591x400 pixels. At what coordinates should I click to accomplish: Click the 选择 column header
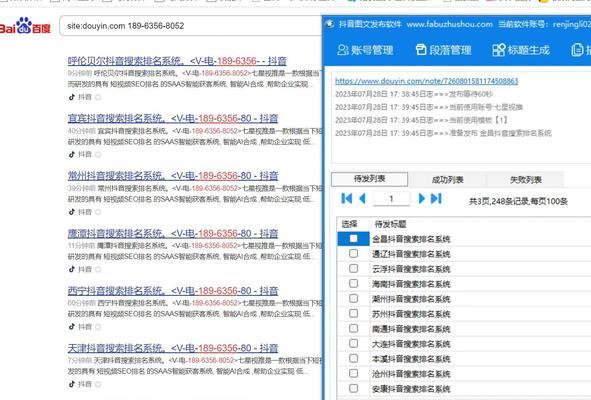coord(349,224)
